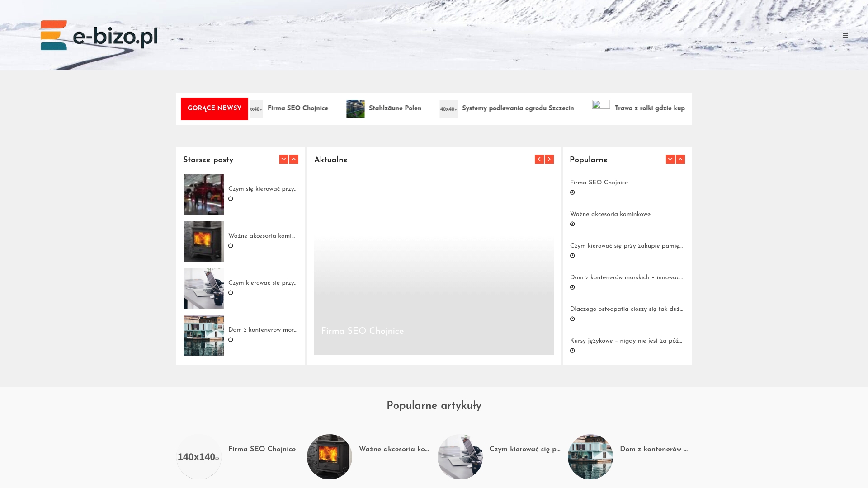
Task: Open Dlaczego osteopatia article in Popularne
Action: [626, 309]
